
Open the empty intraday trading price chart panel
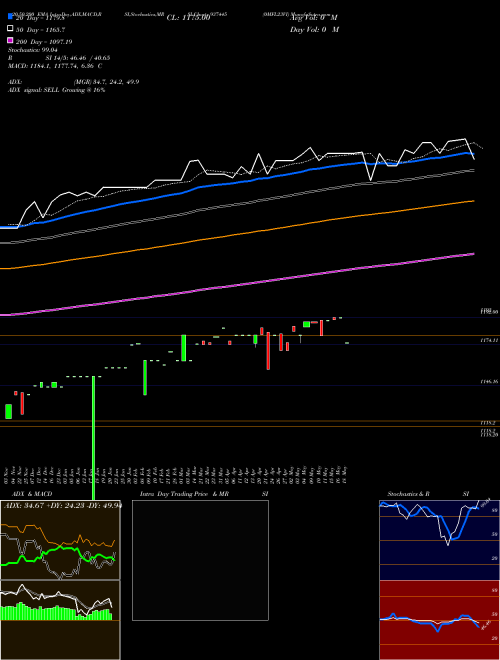coord(200,560)
